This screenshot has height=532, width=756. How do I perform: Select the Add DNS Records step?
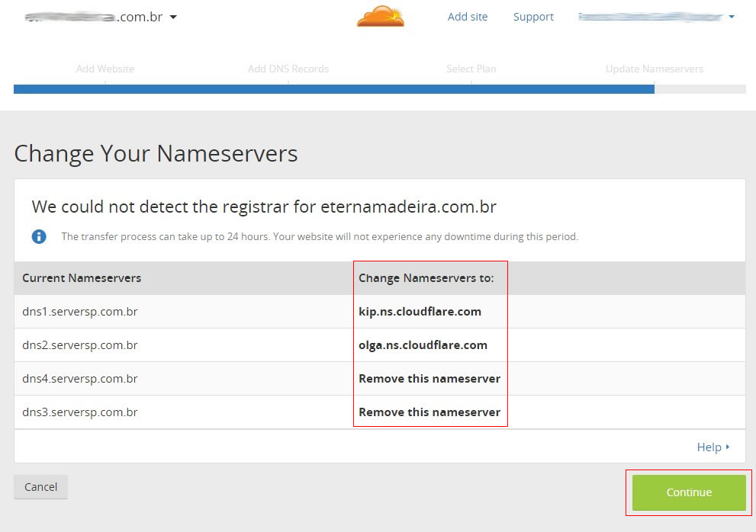(288, 69)
